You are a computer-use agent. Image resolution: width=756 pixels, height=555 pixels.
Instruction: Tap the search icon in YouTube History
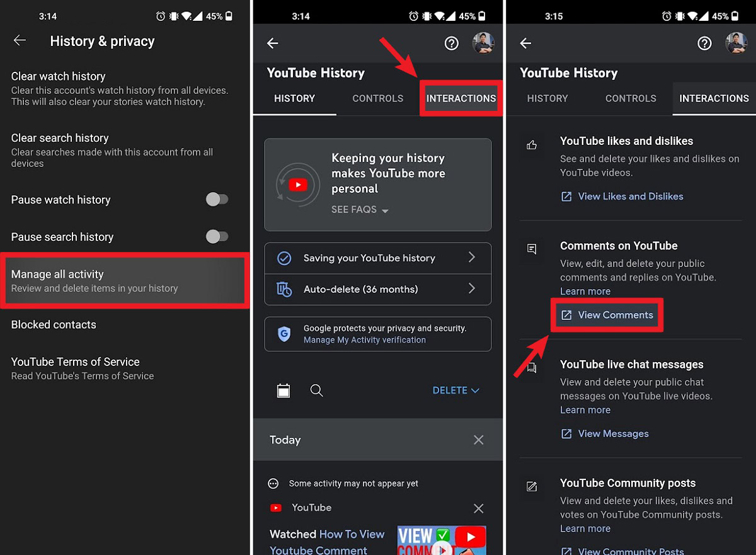coord(316,390)
